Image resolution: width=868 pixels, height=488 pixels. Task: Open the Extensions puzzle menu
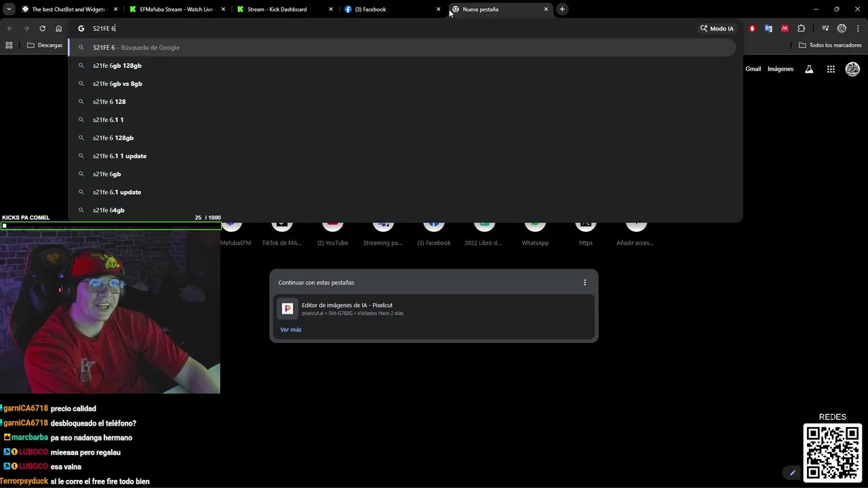(802, 28)
